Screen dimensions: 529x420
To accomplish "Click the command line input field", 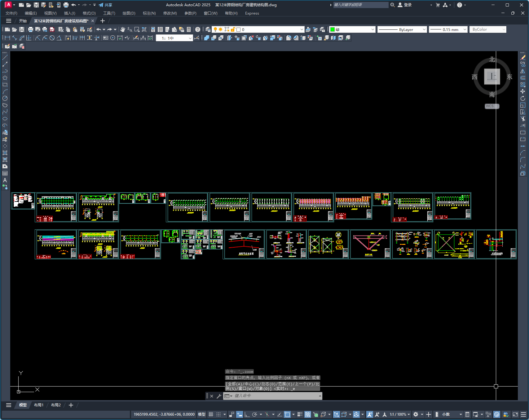I will click(x=276, y=396).
